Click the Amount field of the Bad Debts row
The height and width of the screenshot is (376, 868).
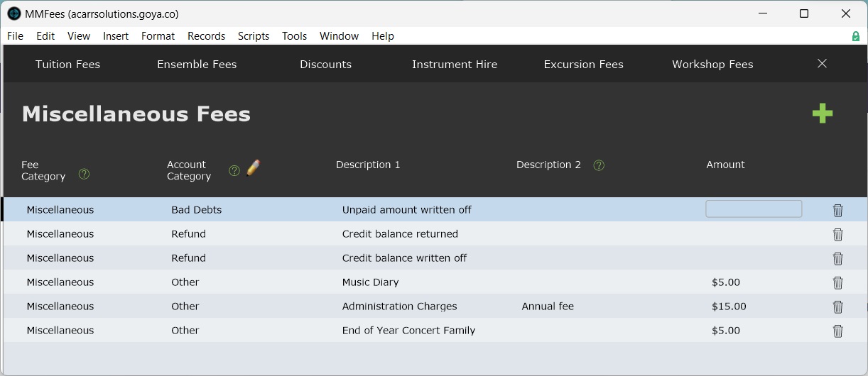point(754,209)
